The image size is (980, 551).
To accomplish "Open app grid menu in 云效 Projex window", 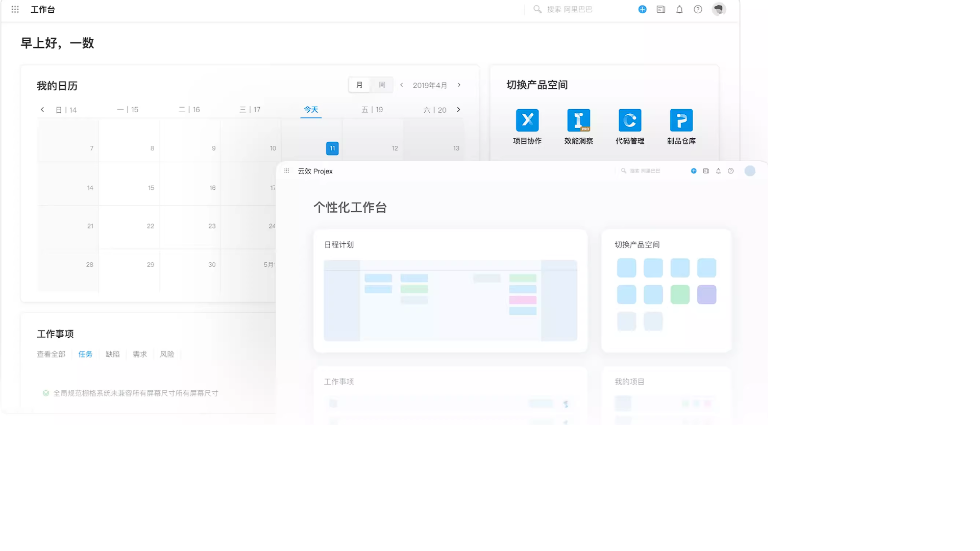I will click(x=287, y=171).
